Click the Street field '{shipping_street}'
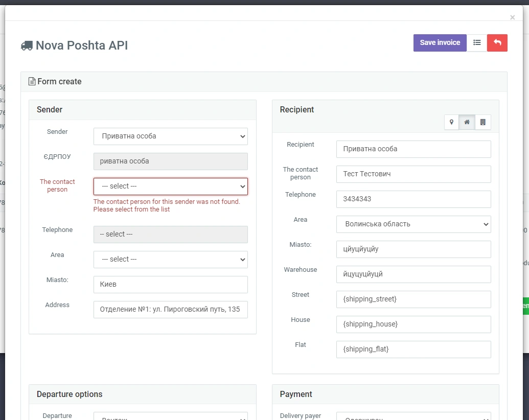 click(x=413, y=299)
